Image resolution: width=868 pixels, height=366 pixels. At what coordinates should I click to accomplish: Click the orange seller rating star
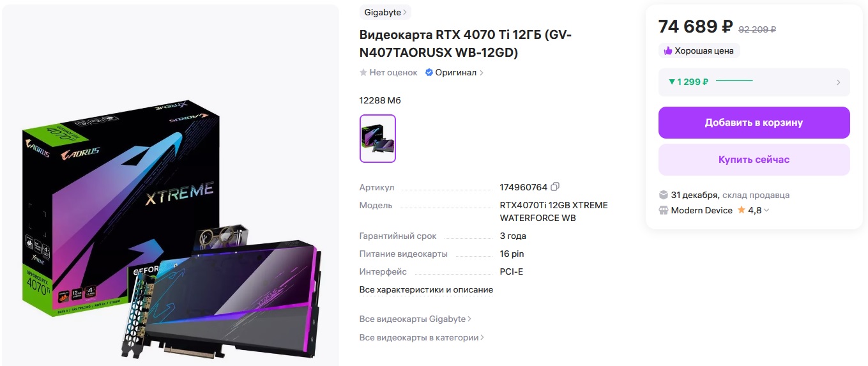(742, 210)
